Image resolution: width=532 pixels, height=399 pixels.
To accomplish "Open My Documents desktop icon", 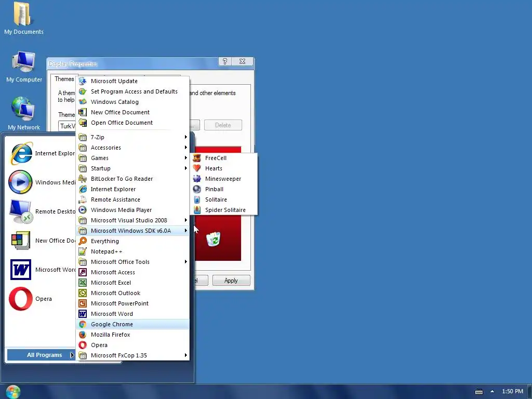I will click(24, 19).
